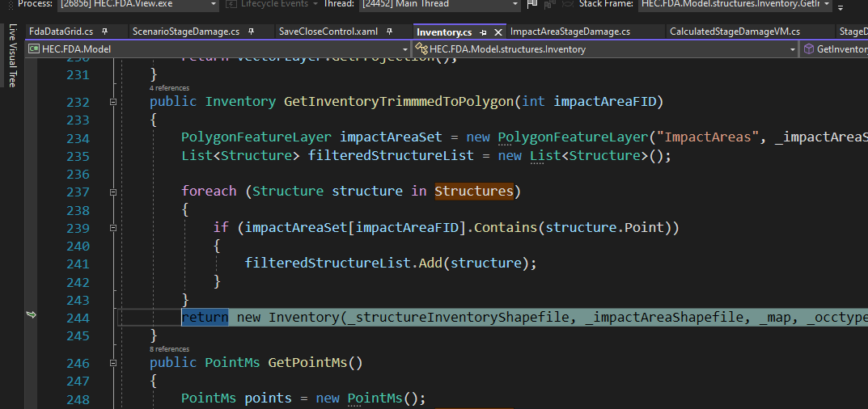The height and width of the screenshot is (409, 868).
Task: Toggle pin on SaveCloseControl.xaml tab
Action: (x=390, y=32)
